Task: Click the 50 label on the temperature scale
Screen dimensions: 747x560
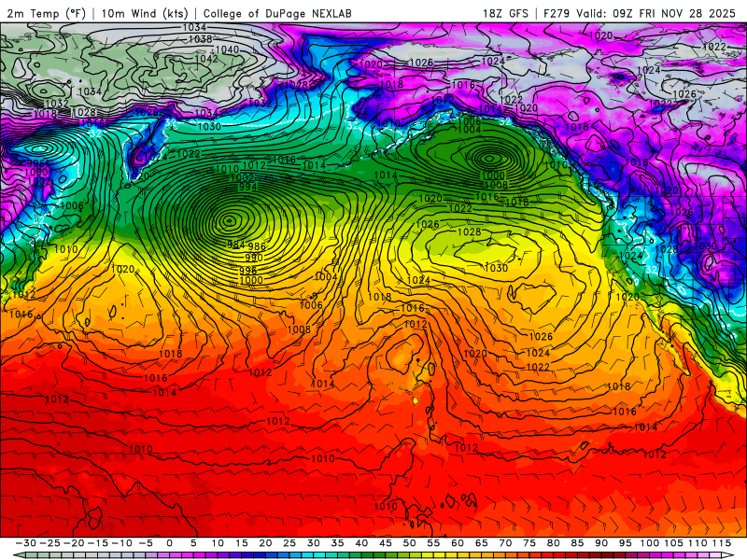Action: (409, 543)
